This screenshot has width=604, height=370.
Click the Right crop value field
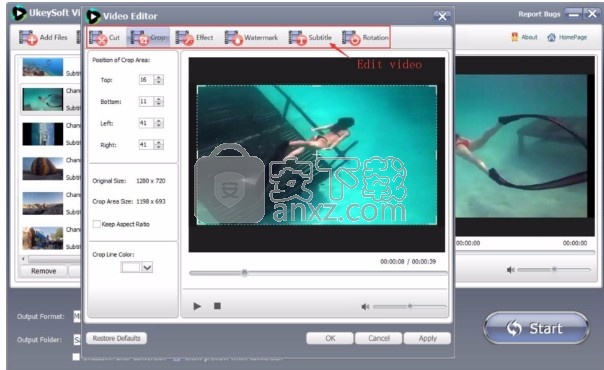[146, 144]
